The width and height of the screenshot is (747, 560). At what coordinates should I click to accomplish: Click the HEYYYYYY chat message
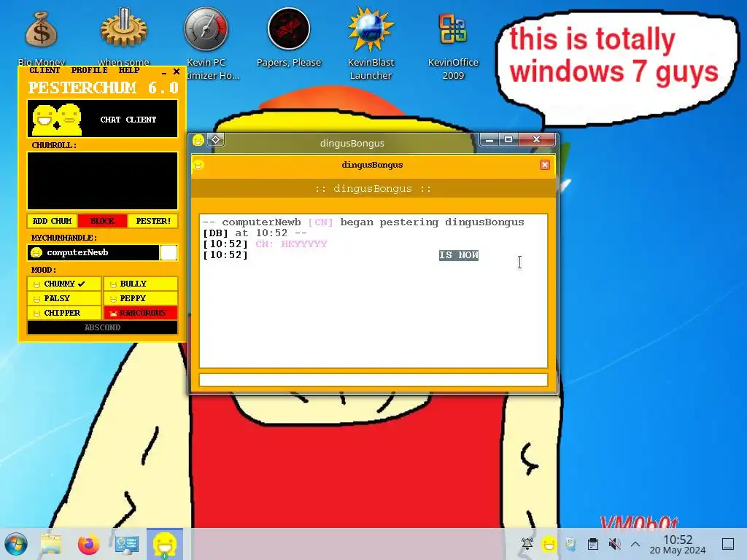[x=303, y=244]
